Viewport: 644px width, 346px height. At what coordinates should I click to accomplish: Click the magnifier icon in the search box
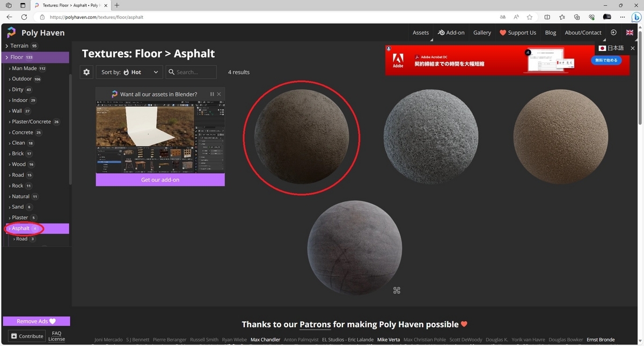point(172,72)
